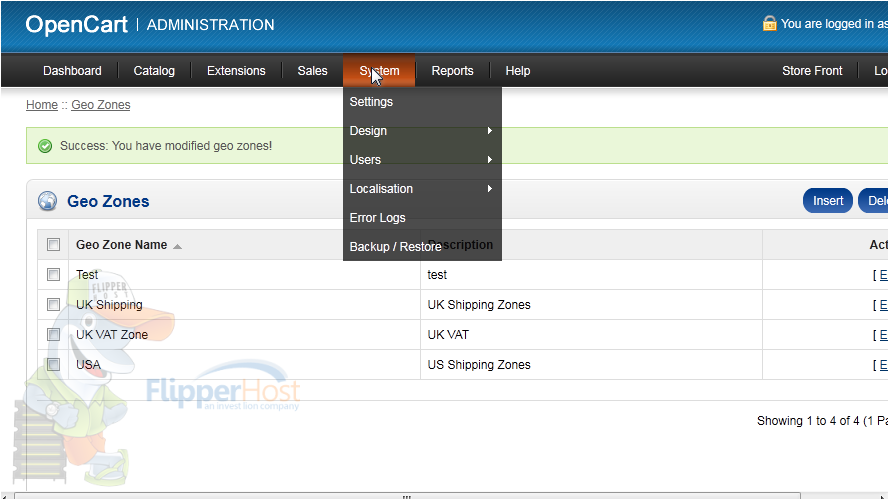Screen dimensions: 889x500
Task: Expand the Localisation submenu arrow
Action: coord(490,189)
